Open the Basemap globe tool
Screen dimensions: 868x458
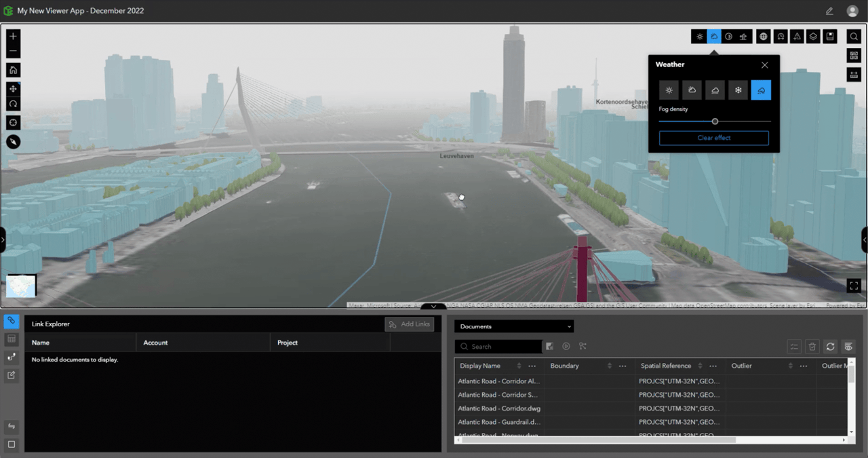tap(763, 36)
